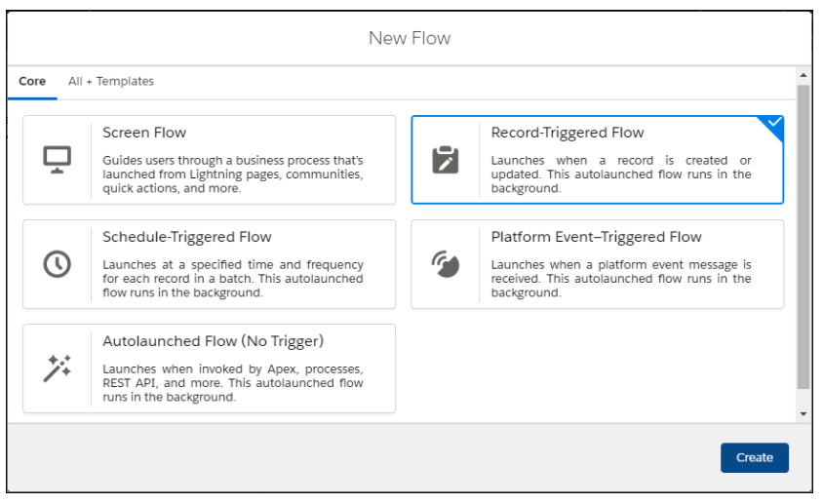The height and width of the screenshot is (504, 823).
Task: Click the Record-Triggered Flow title text
Action: coord(568,133)
